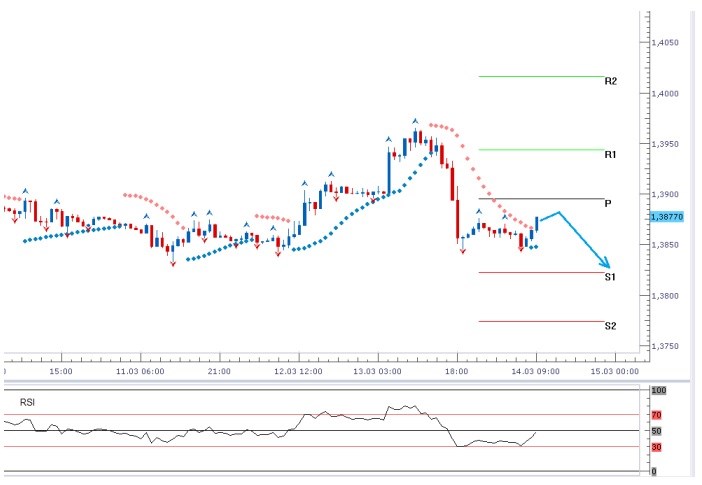Click the 1,3750 price axis value
Screen dimensions: 702x485
[665, 346]
